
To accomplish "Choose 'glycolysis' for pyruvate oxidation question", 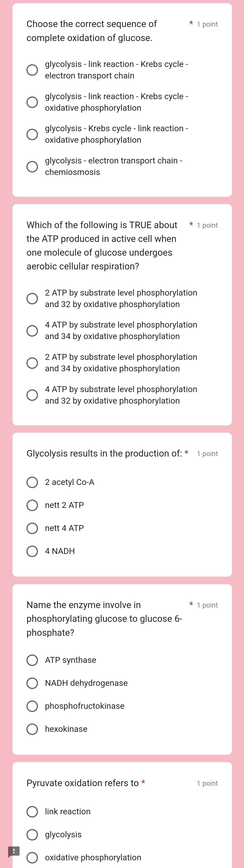I will coord(32,835).
